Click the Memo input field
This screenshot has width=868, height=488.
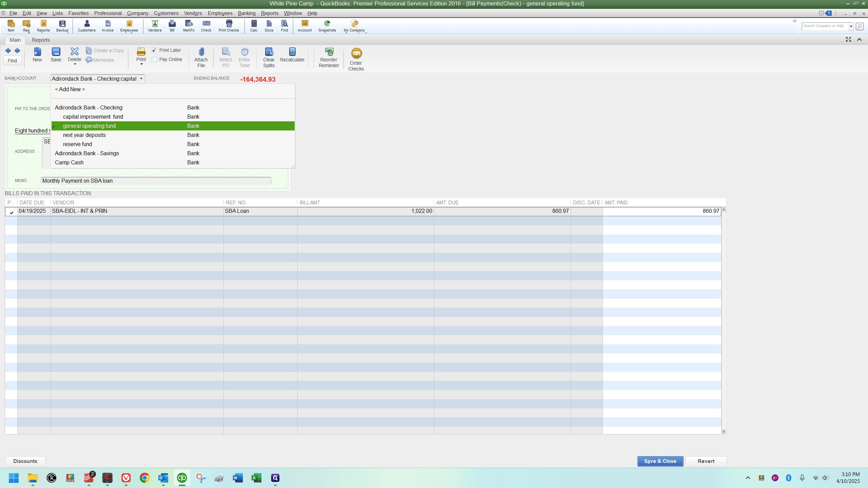pyautogui.click(x=156, y=181)
